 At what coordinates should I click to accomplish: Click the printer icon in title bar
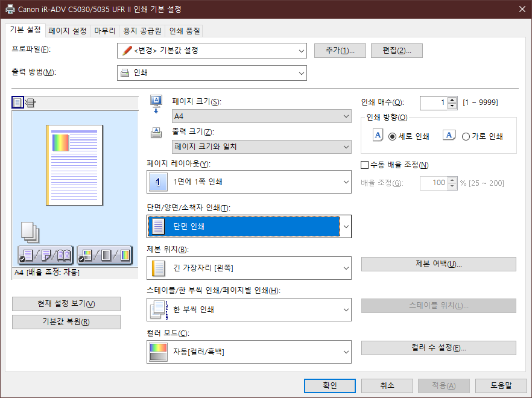pos(10,9)
